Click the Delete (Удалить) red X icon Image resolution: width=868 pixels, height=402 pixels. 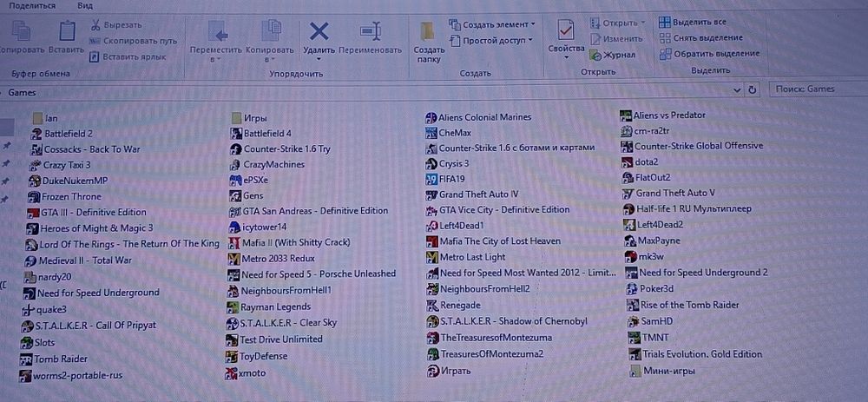pyautogui.click(x=319, y=31)
